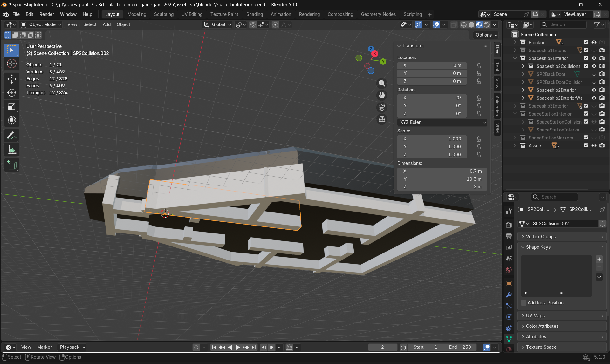
Task: Add a new shape key with the plus button
Action: point(599,259)
